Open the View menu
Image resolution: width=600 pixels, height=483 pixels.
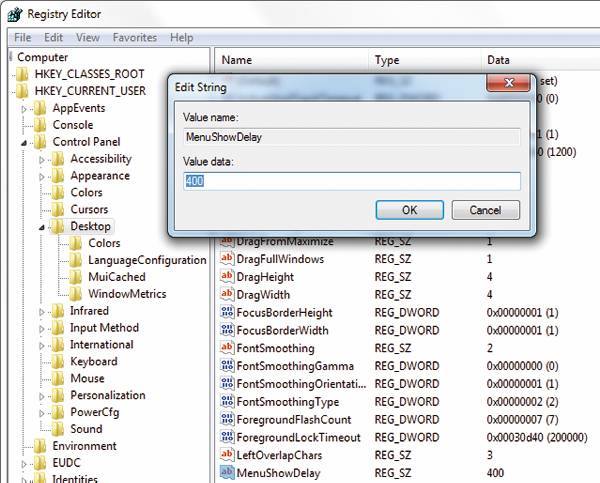(88, 38)
